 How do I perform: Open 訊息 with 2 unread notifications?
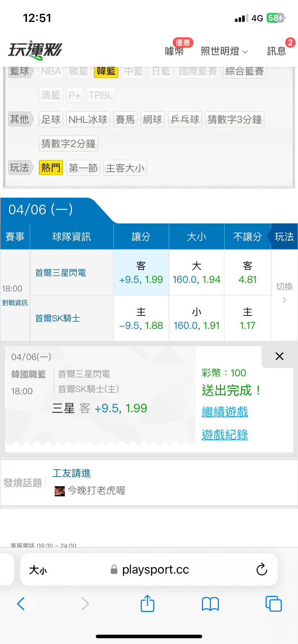[x=276, y=51]
